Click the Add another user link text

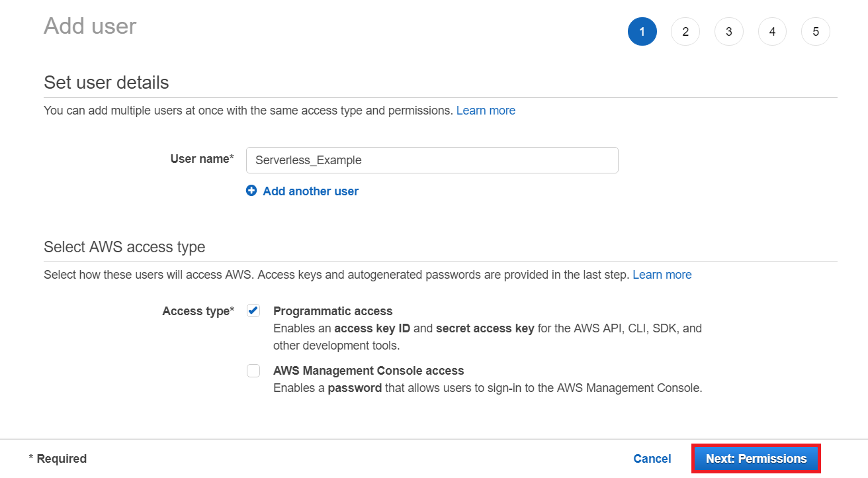310,191
